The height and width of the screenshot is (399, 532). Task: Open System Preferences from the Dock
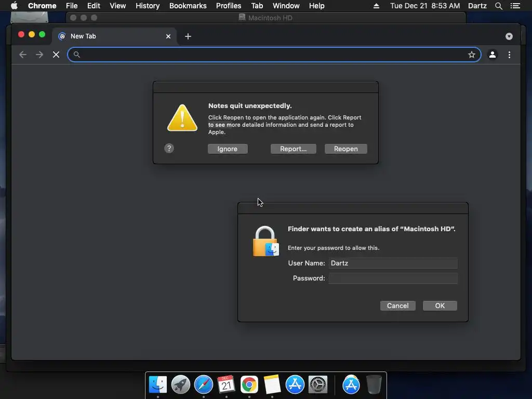[x=317, y=384]
